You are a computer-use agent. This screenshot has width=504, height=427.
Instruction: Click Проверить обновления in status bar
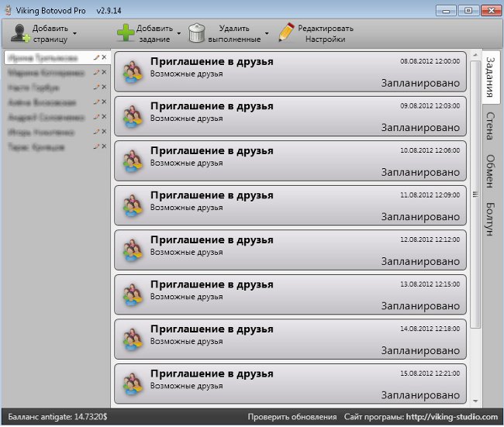tap(292, 417)
